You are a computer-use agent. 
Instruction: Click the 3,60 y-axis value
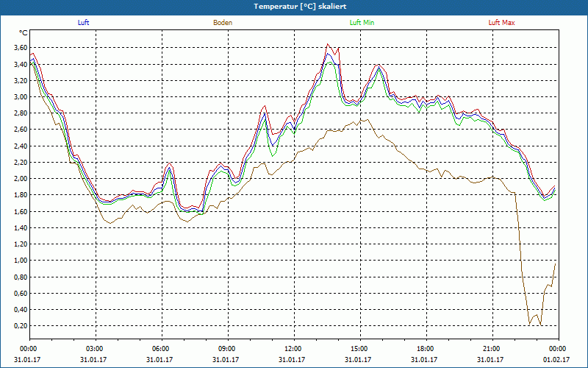click(21, 48)
